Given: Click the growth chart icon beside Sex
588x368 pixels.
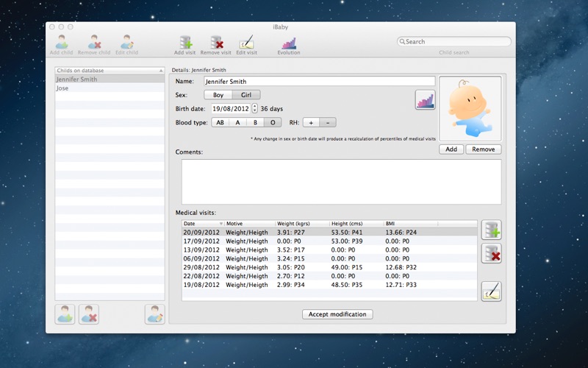Looking at the screenshot, I should [x=425, y=99].
